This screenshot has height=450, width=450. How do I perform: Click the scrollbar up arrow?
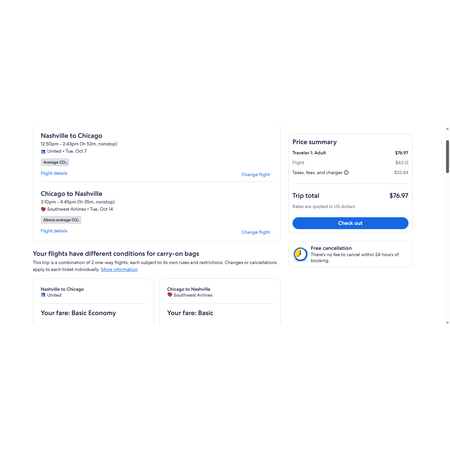tap(447, 129)
